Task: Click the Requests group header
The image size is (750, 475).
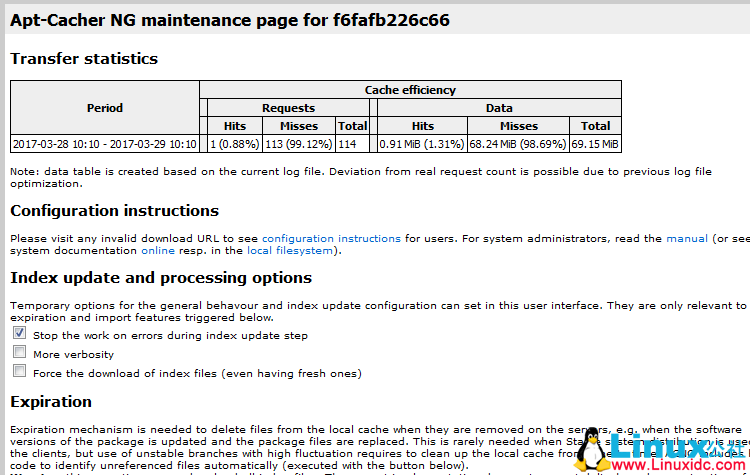Action: click(x=288, y=108)
